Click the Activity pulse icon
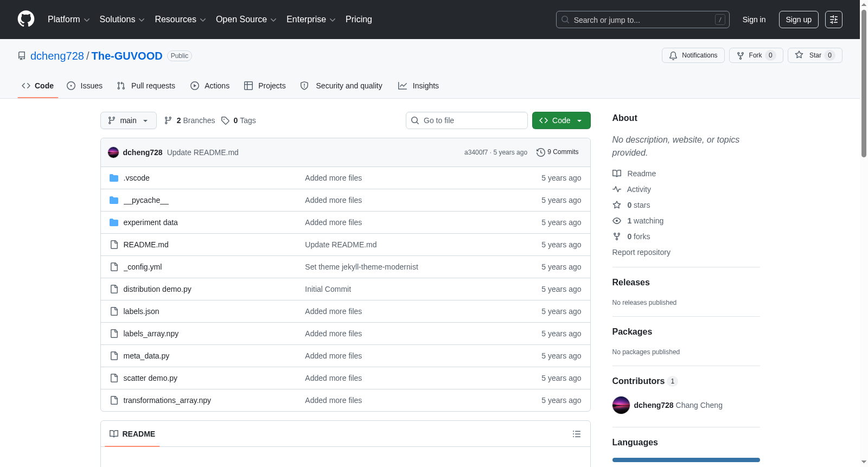Screen dimensions: 868x467 [617, 189]
